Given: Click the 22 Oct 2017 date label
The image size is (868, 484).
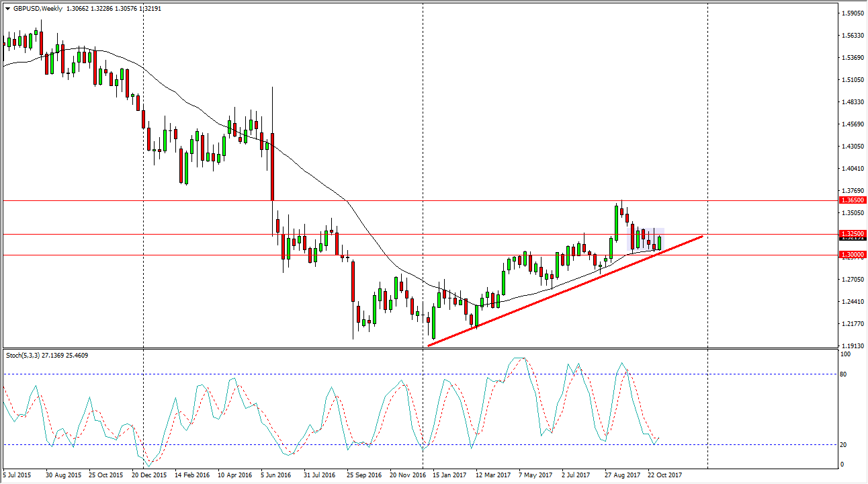Looking at the screenshot, I should coord(664,475).
